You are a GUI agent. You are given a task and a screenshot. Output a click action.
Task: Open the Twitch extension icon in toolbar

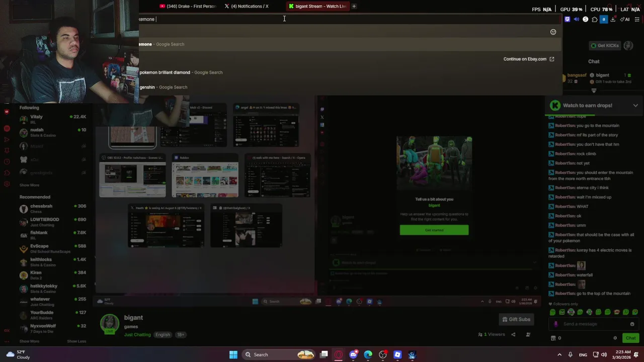[568, 19]
